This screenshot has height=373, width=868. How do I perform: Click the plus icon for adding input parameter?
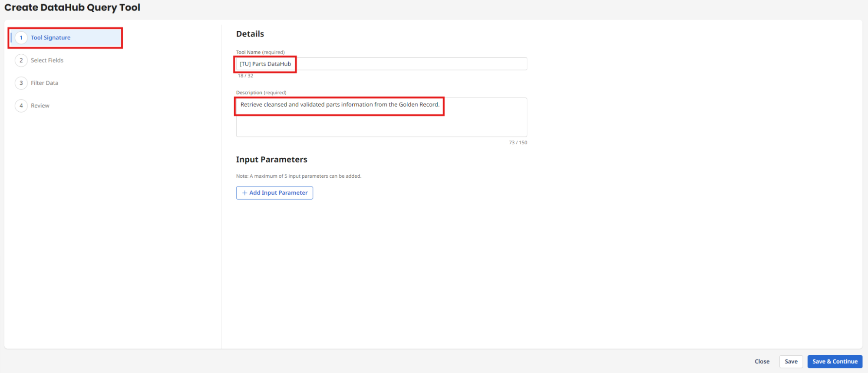(244, 193)
